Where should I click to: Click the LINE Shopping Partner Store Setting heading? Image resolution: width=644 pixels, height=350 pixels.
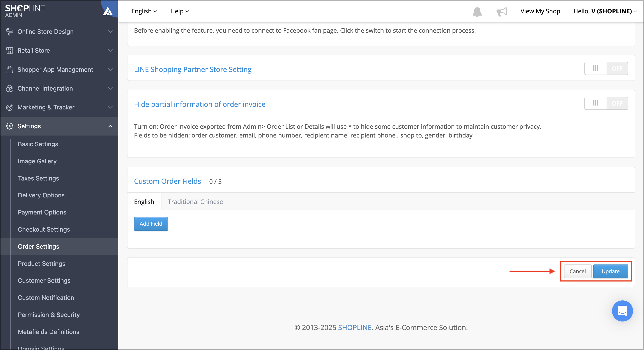[193, 69]
